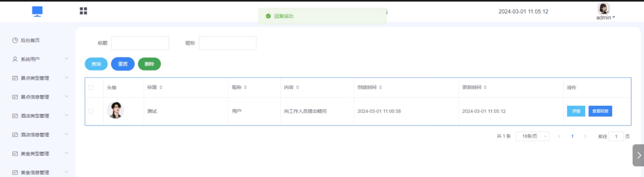Click the 查看回复 button

tap(600, 111)
